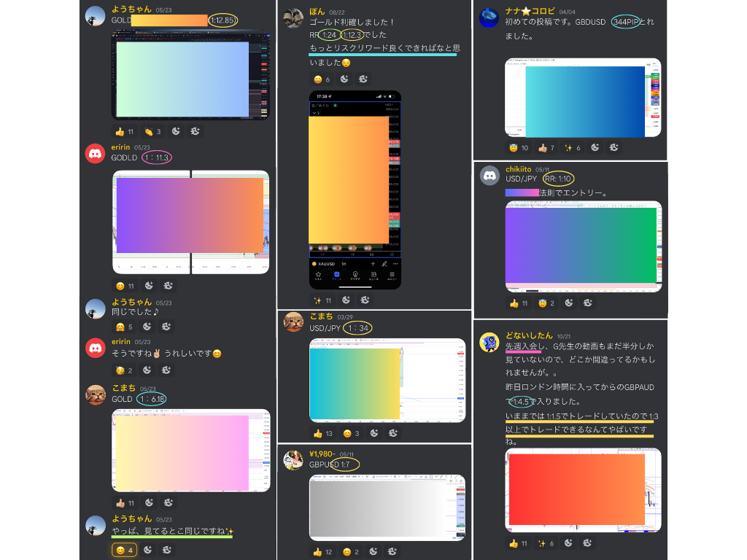Open chikiito's username link
Image resolution: width=747 pixels, height=560 pixels.
click(x=518, y=169)
